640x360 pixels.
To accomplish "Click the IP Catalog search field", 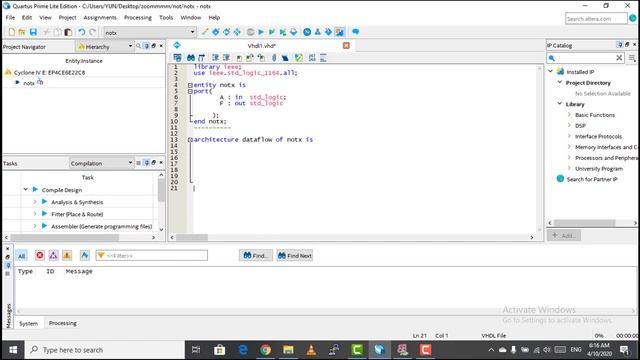I will (x=585, y=58).
